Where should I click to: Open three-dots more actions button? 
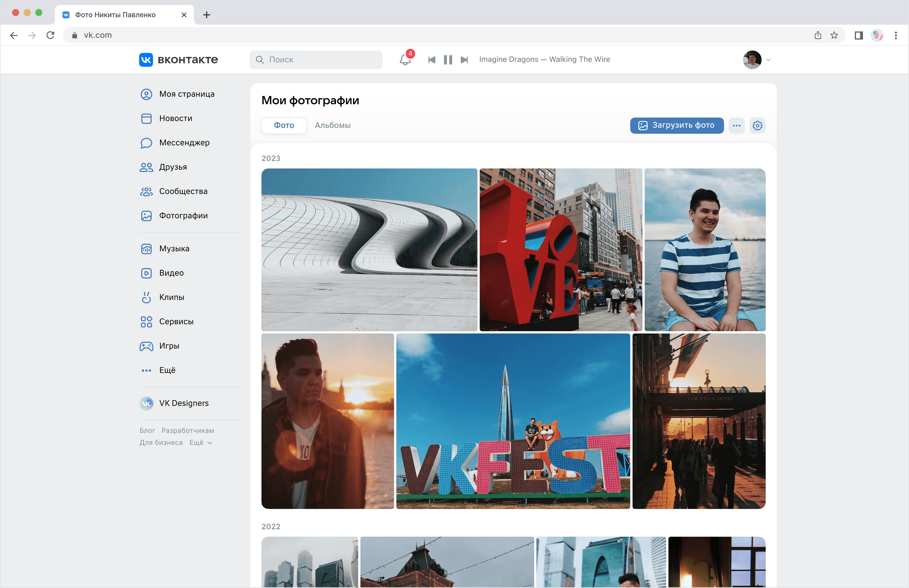(736, 125)
